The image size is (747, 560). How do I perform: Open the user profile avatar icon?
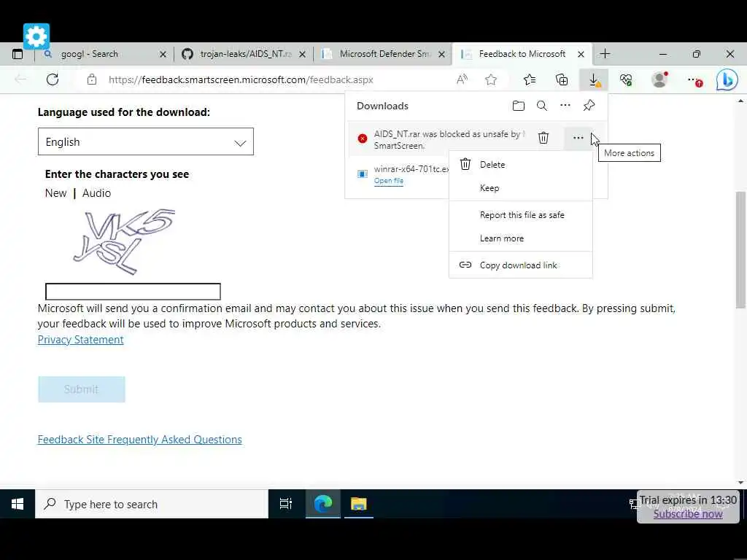coord(659,79)
